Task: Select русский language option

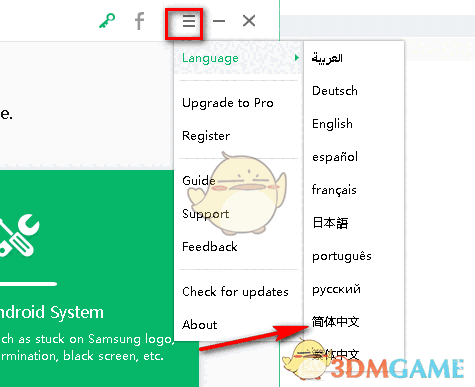Action: 336,289
